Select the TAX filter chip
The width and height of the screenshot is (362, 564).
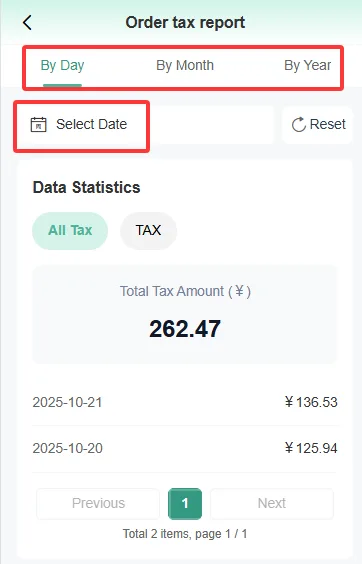click(x=148, y=231)
